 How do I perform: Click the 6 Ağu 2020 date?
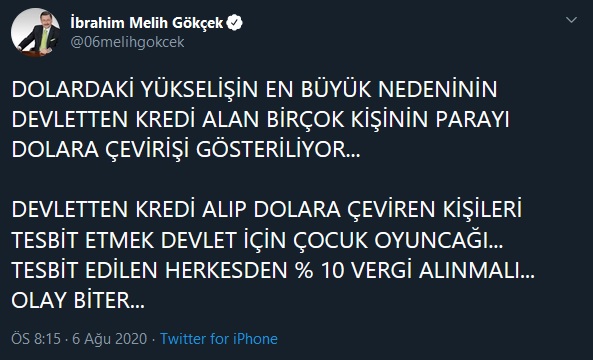click(110, 338)
